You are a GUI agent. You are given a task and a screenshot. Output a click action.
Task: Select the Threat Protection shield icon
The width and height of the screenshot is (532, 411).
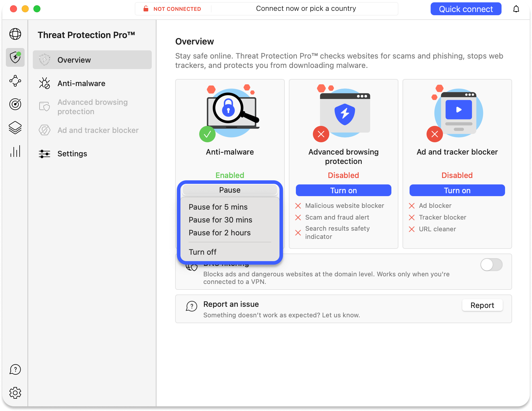pos(15,57)
